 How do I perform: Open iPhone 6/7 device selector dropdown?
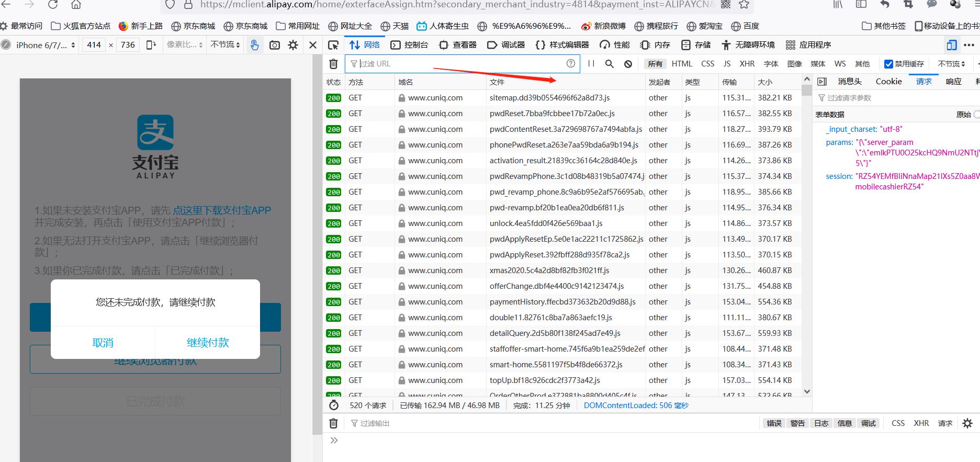click(46, 45)
